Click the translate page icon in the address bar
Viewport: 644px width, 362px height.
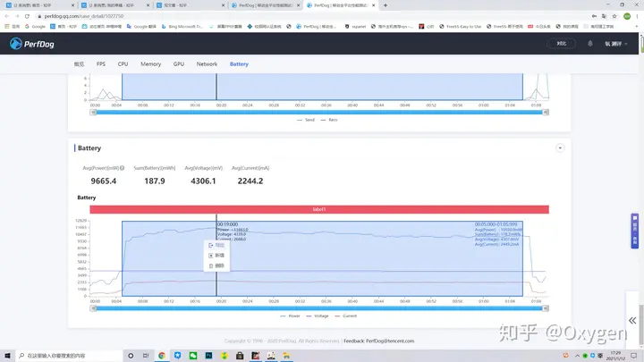pyautogui.click(x=604, y=16)
